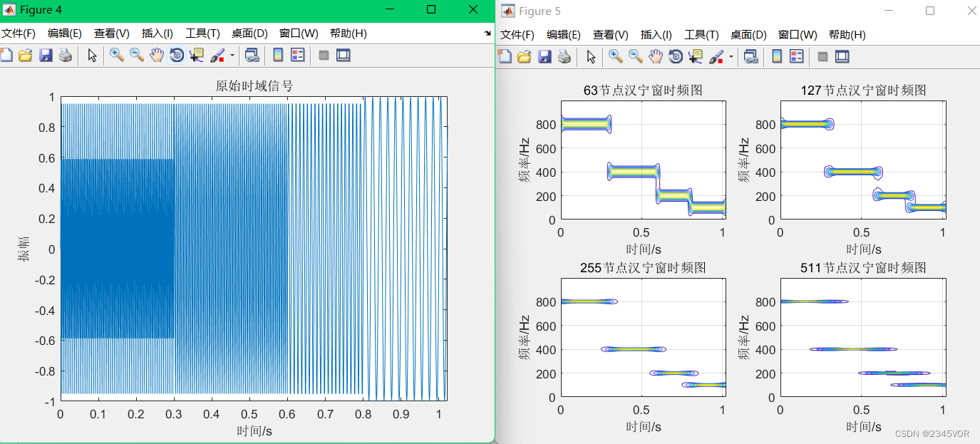Select the Zoom In tool in Figure 4
The width and height of the screenshot is (980, 444).
click(117, 55)
